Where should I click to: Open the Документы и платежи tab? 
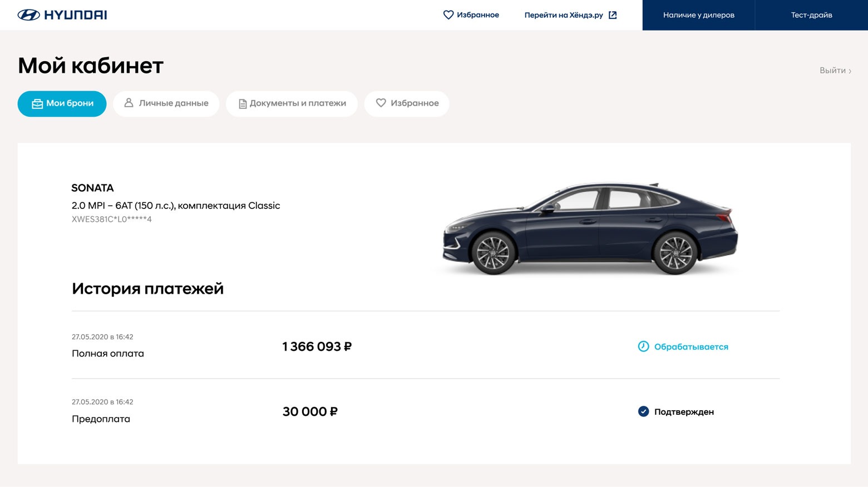pyautogui.click(x=292, y=103)
